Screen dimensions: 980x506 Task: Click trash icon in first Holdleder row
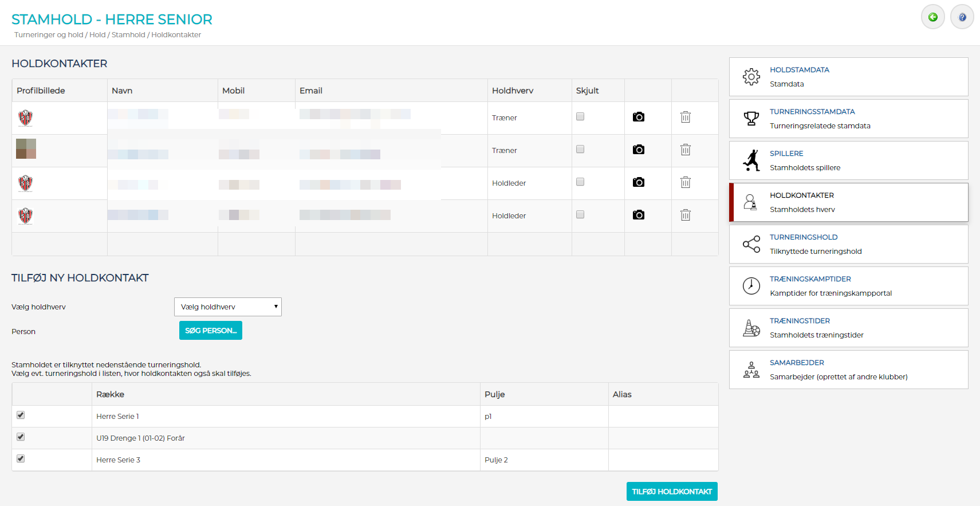tap(685, 183)
